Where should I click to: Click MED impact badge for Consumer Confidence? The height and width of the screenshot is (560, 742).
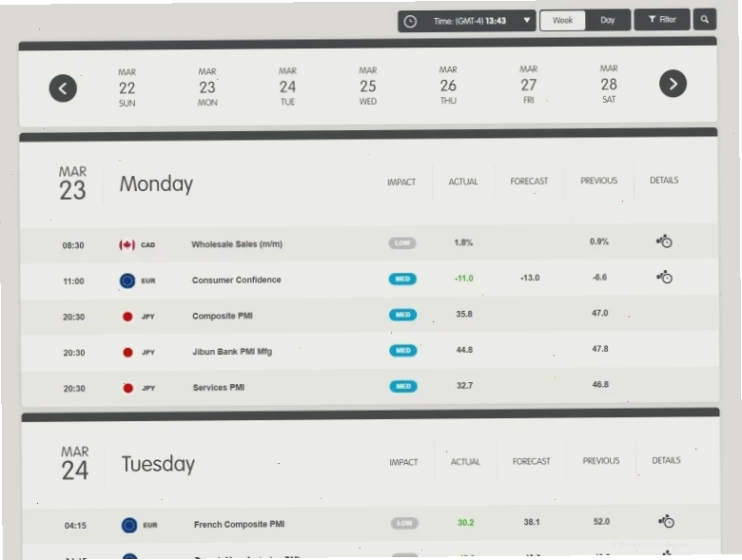(402, 280)
